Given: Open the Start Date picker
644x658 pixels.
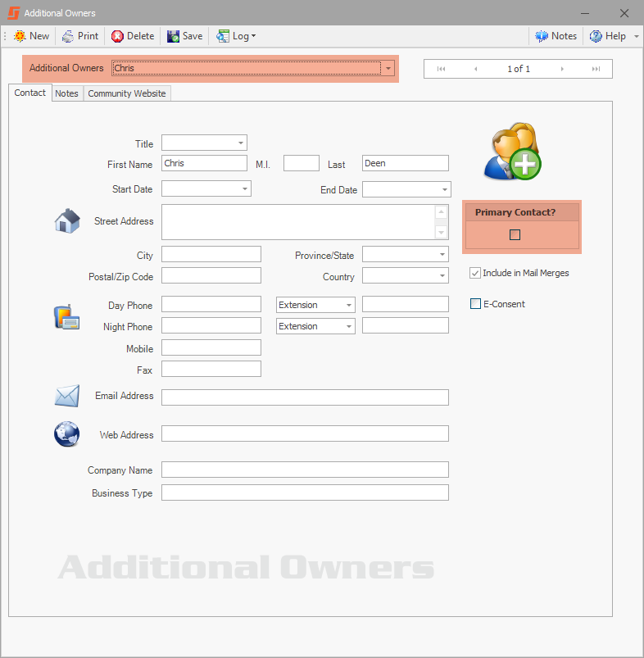Looking at the screenshot, I should click(x=245, y=188).
